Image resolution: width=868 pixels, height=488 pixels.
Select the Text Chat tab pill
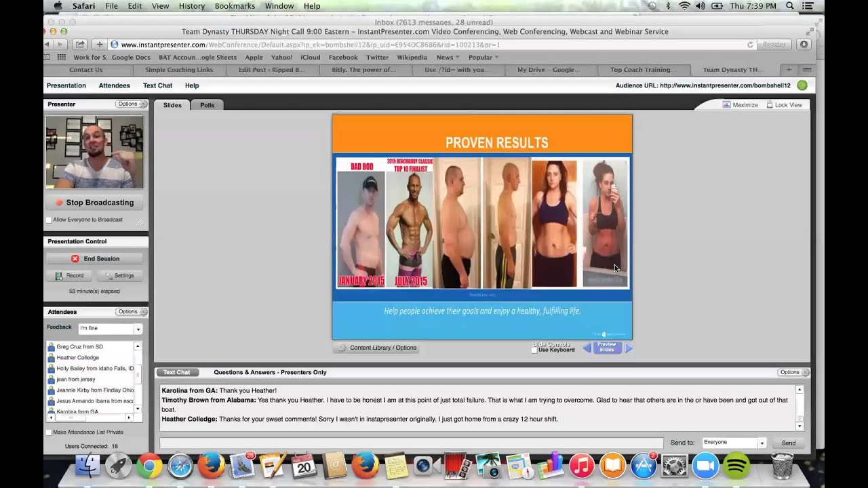tap(177, 372)
